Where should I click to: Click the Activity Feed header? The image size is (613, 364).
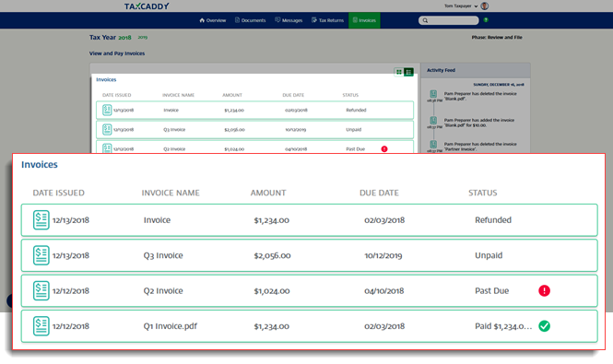point(441,70)
